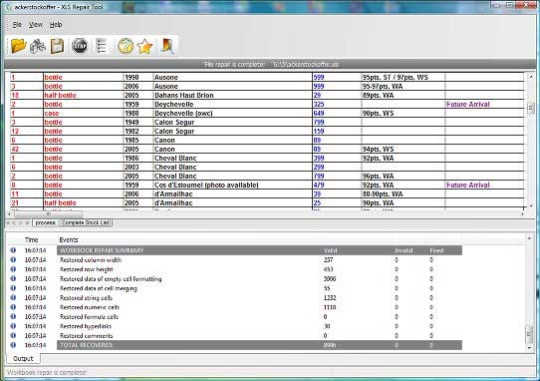Open the File menu

pyautogui.click(x=17, y=25)
